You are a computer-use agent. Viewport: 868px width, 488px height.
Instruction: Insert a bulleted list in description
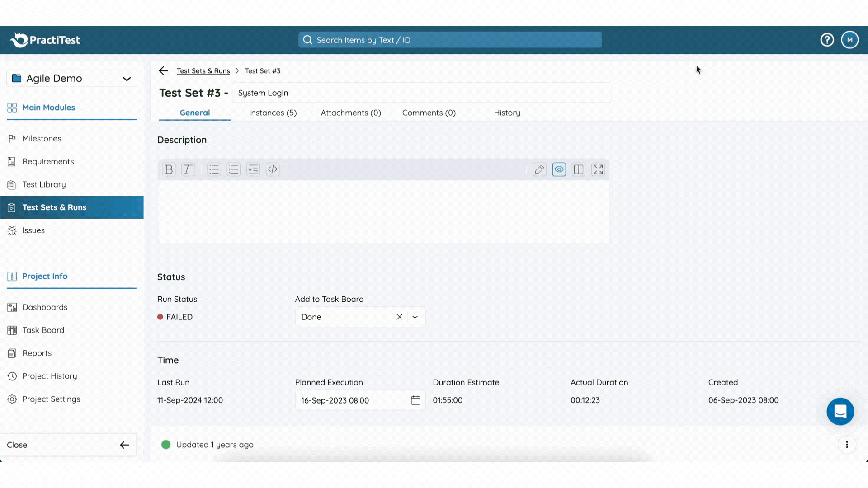214,169
